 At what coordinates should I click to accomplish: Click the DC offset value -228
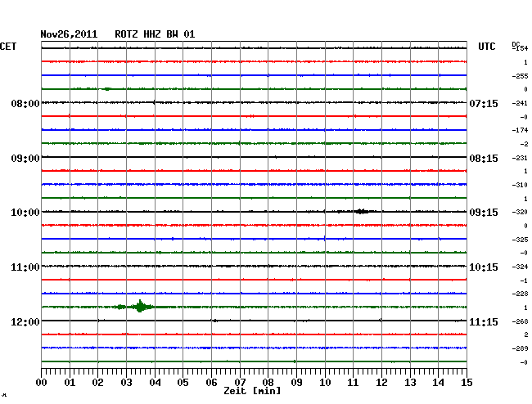coord(520,294)
